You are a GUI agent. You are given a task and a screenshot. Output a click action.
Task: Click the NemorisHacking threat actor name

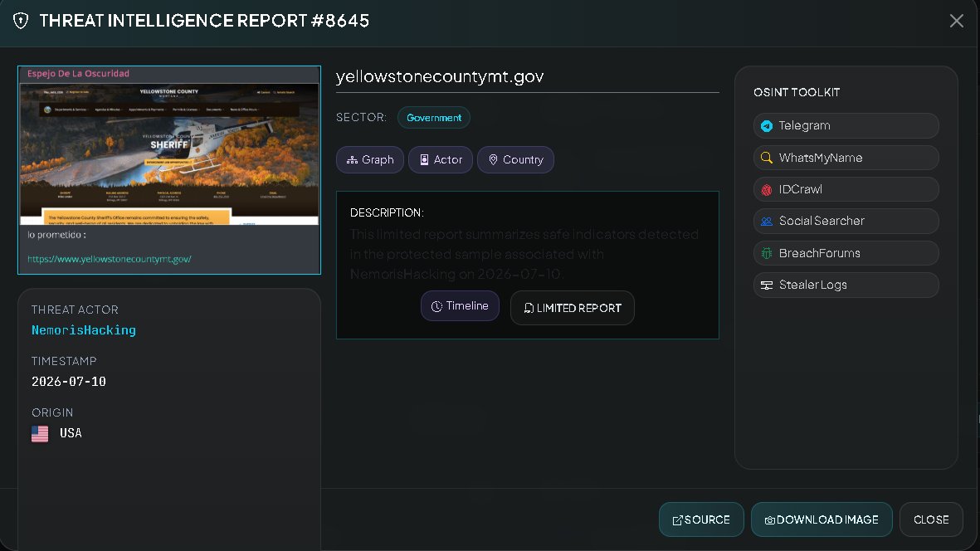click(x=84, y=329)
